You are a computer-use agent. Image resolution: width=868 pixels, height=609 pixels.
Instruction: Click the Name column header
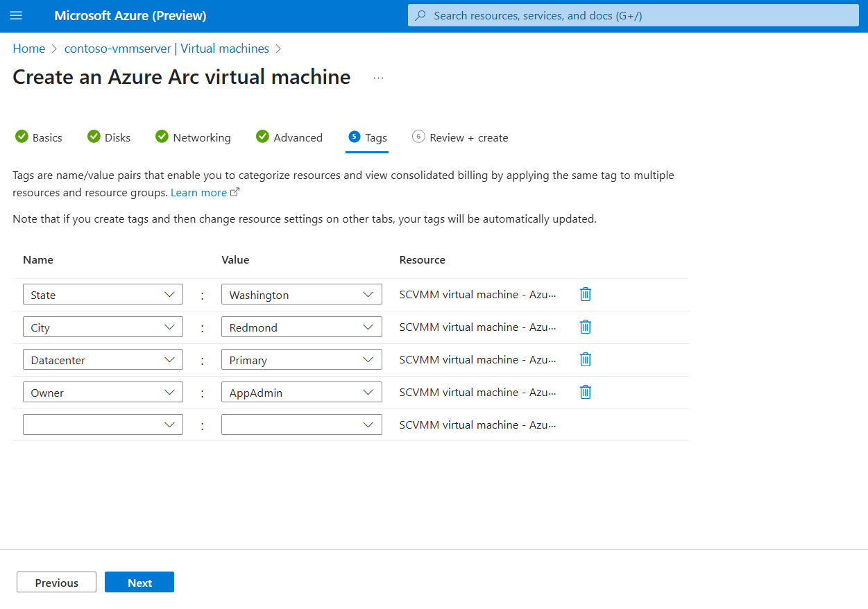[38, 260]
